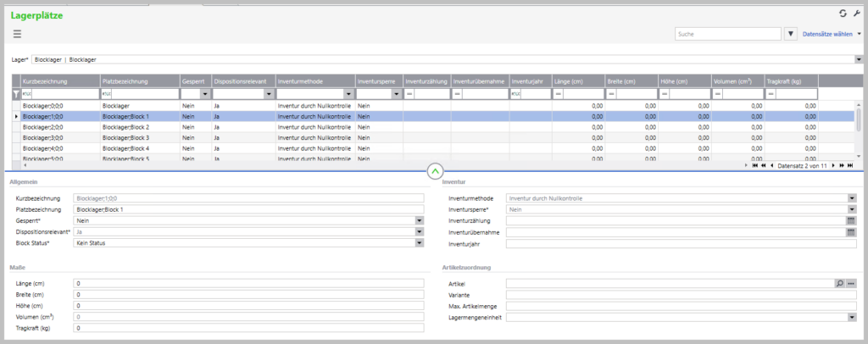Click the Platzbezeichnung detail field
The height and width of the screenshot is (344, 868).
pyautogui.click(x=248, y=209)
